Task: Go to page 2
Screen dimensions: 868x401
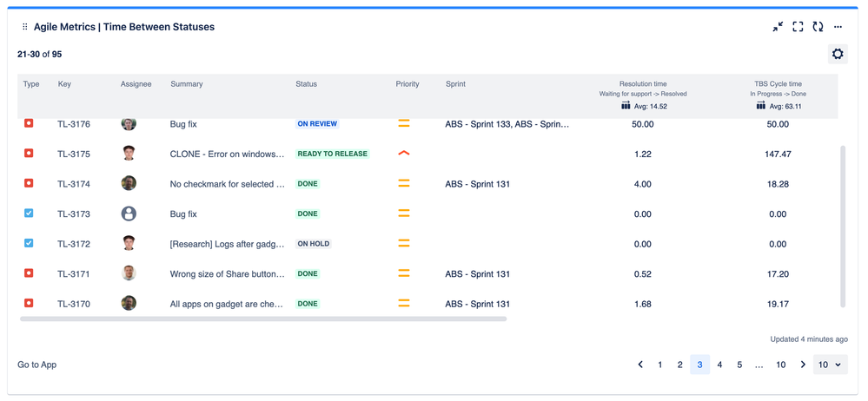Action: tap(679, 365)
